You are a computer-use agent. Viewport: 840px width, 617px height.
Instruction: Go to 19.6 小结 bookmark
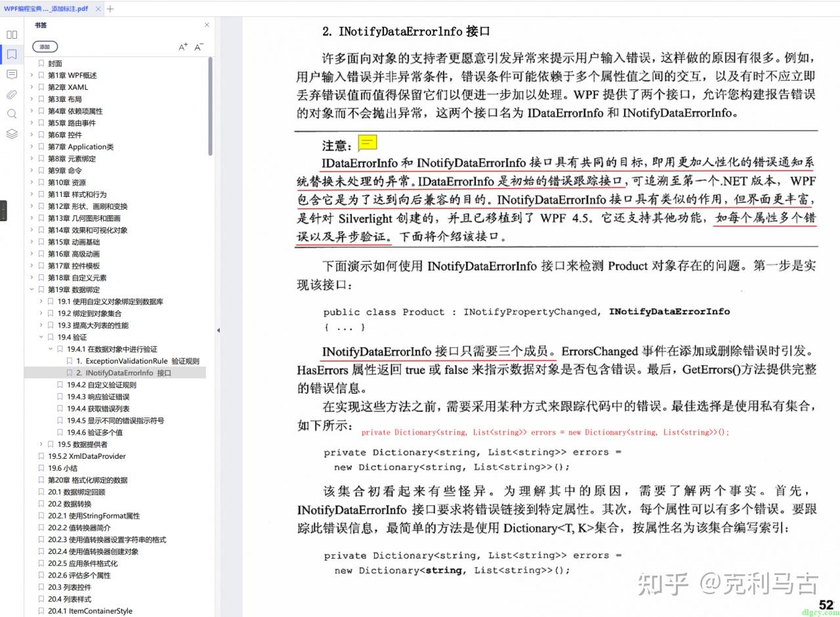coord(62,468)
